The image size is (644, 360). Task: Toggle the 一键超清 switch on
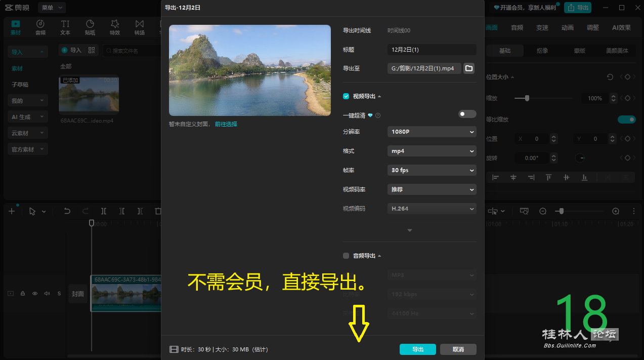467,114
